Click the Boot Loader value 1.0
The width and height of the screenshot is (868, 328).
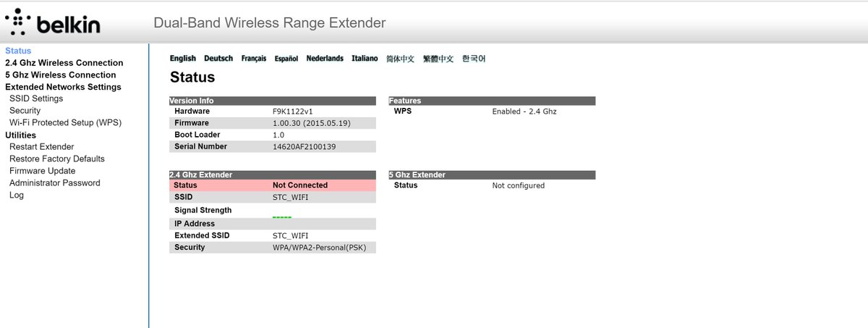point(278,135)
